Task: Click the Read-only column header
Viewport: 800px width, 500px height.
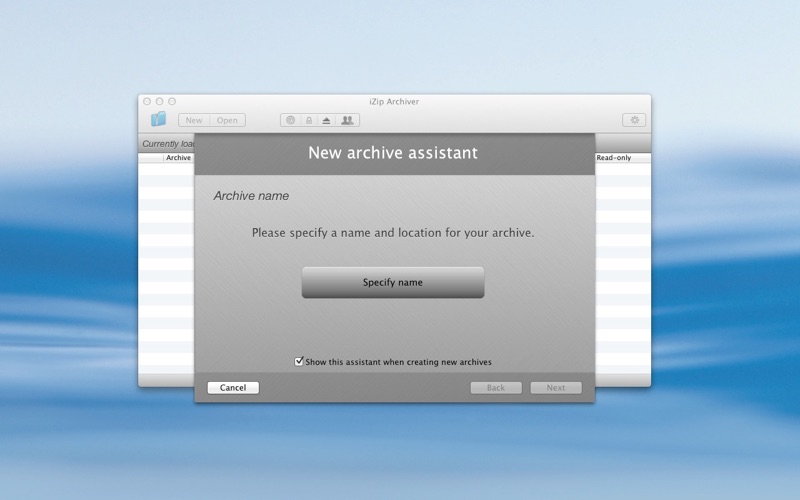Action: point(614,158)
